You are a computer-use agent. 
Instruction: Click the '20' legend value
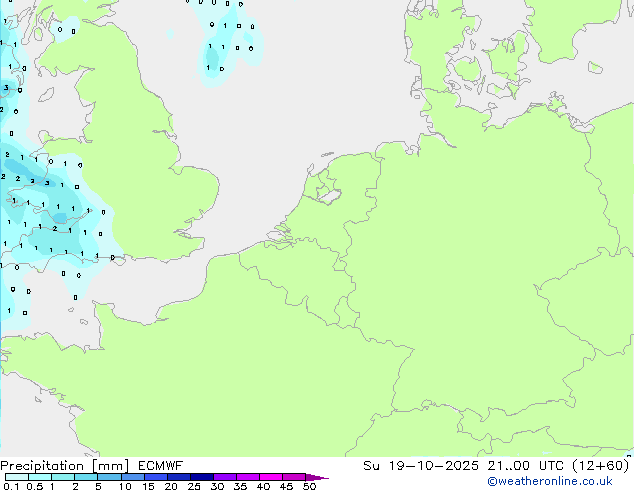point(171,486)
